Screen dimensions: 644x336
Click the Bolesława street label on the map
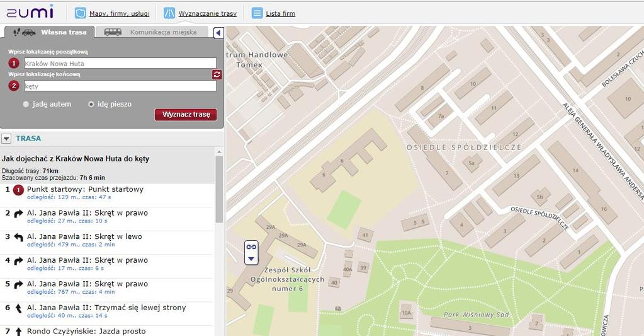point(623,69)
